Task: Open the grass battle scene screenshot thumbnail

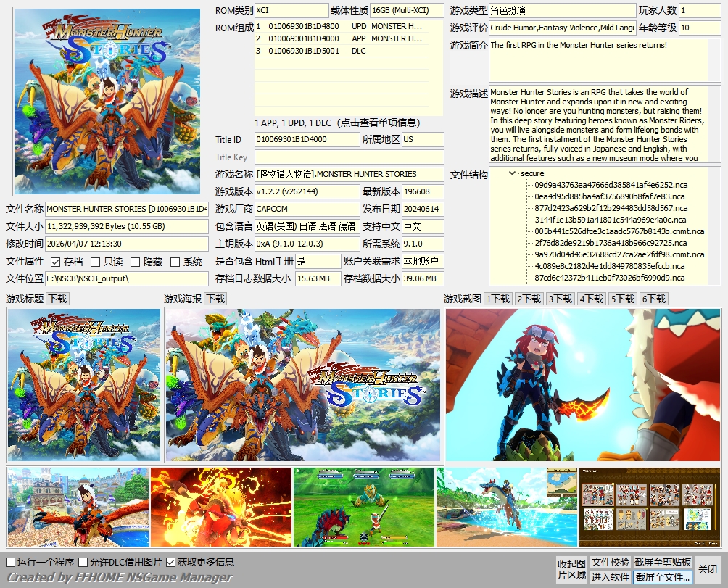Action: [364, 507]
